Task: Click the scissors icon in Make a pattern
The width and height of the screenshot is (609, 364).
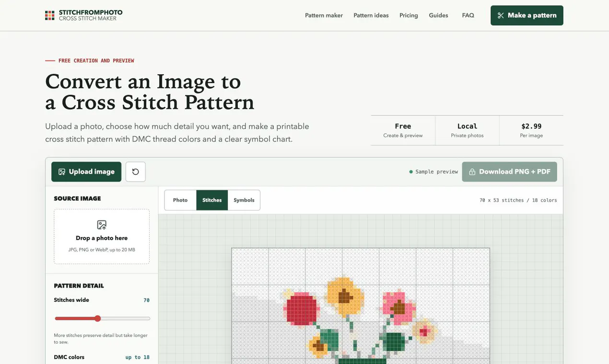Action: [501, 15]
